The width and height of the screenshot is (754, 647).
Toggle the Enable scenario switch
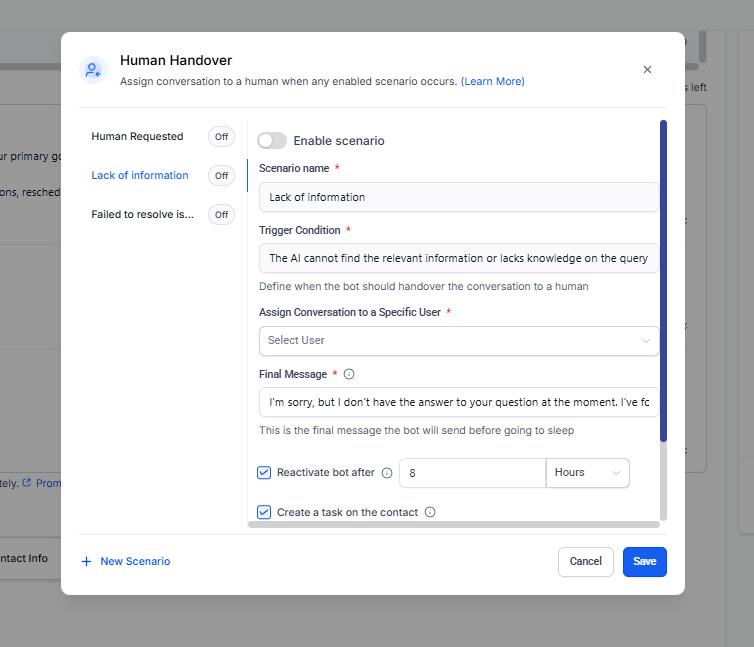pyautogui.click(x=272, y=141)
